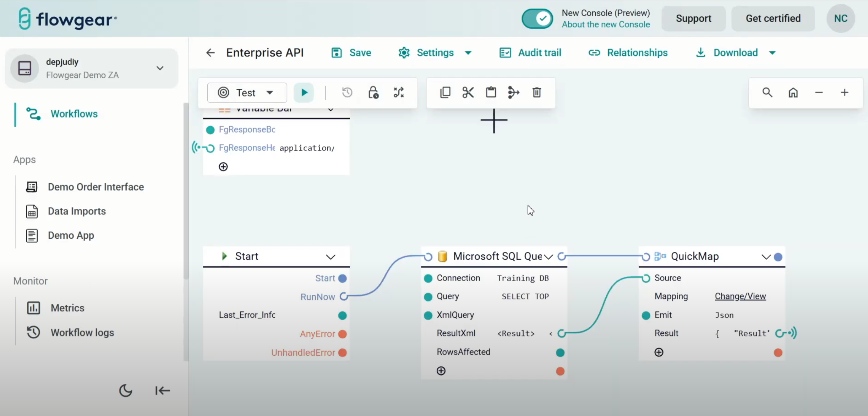Viewport: 868px width, 416px height.
Task: Go back using the left arrow
Action: pyautogui.click(x=211, y=53)
